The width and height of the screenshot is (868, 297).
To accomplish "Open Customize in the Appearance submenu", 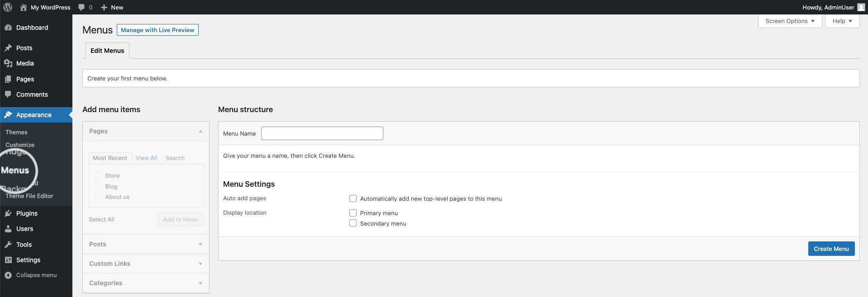I will click(x=20, y=145).
